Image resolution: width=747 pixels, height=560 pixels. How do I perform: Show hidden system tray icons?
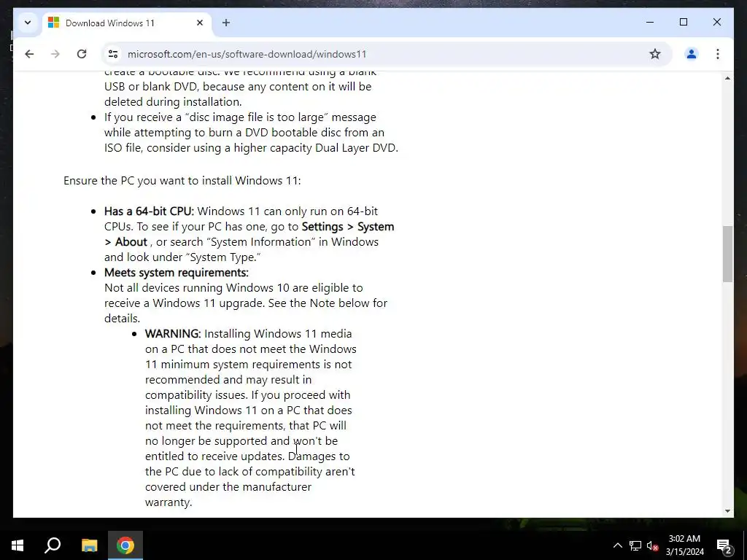click(x=617, y=545)
